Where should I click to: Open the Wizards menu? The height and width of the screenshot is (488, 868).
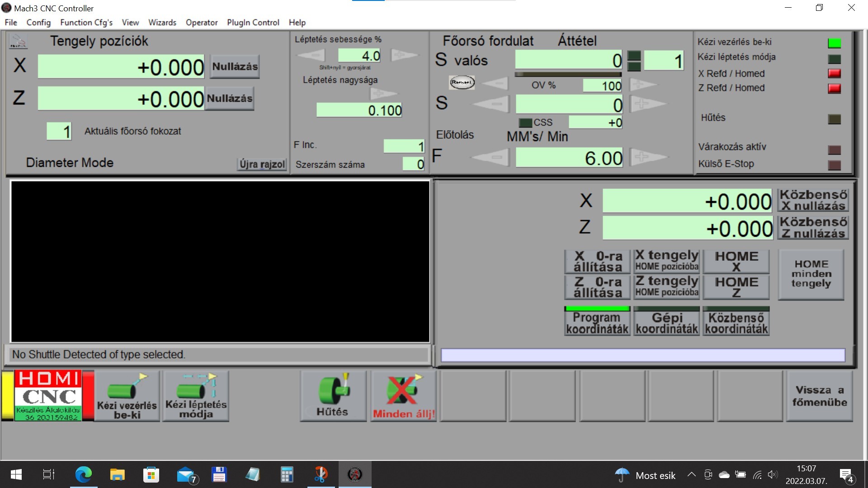pyautogui.click(x=162, y=22)
